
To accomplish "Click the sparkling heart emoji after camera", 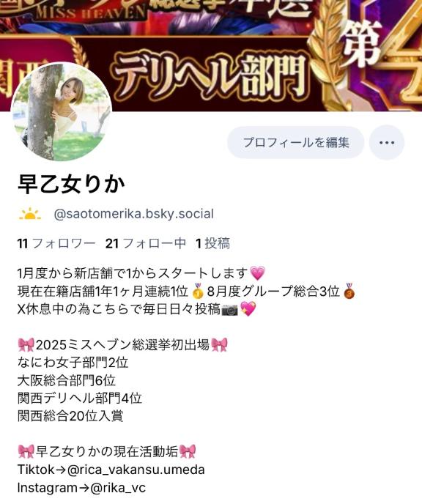I will point(248,309).
